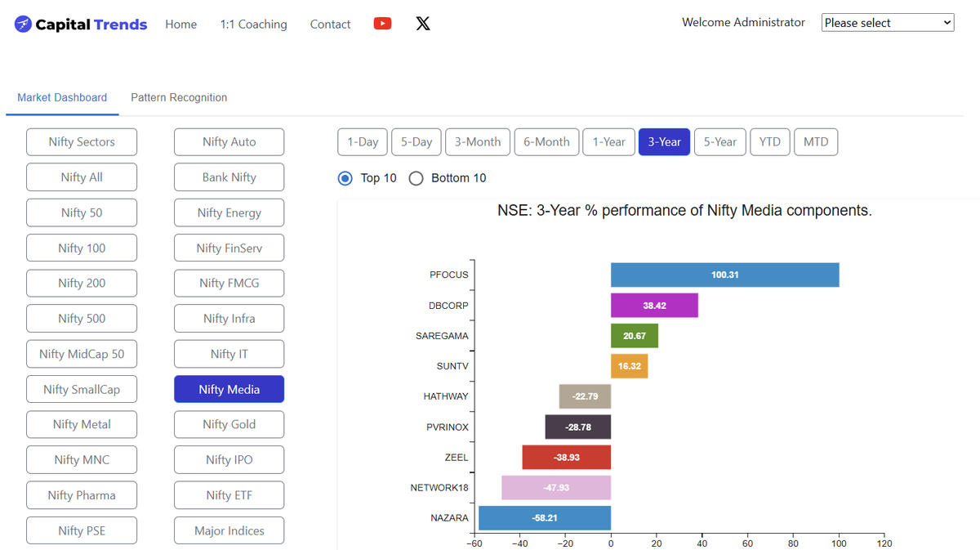The image size is (980, 550).
Task: Select the Bottom 10 radio button
Action: tap(416, 178)
